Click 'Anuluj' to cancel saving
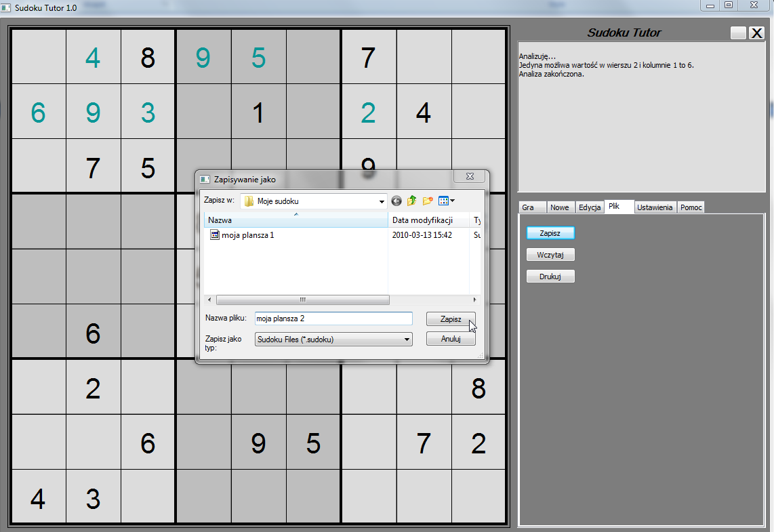 (451, 339)
